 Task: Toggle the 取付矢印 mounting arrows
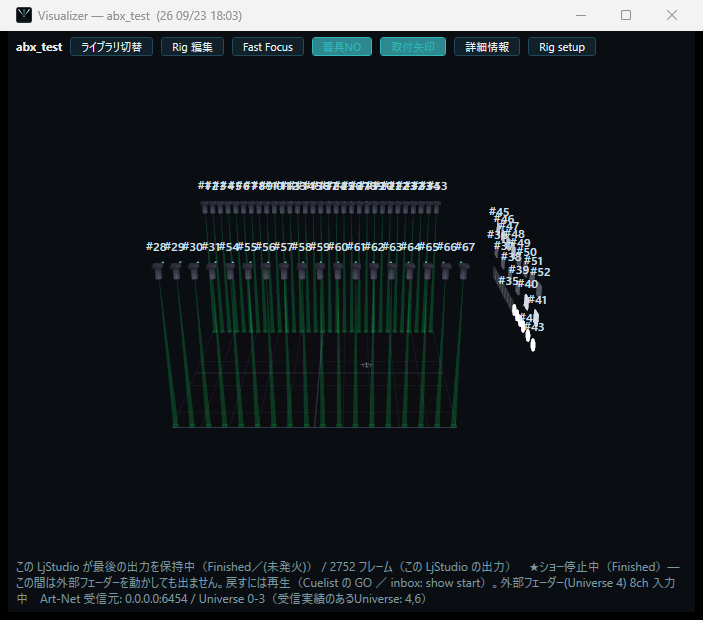click(x=412, y=47)
